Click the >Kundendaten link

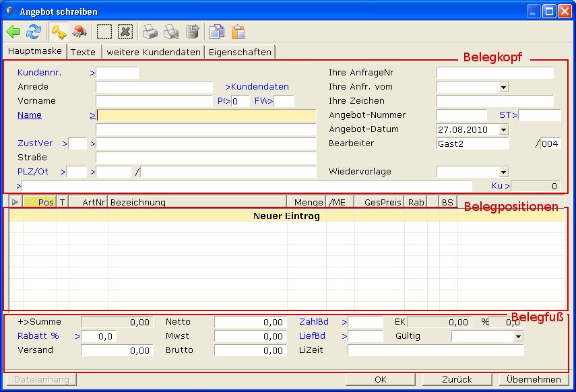(x=257, y=87)
